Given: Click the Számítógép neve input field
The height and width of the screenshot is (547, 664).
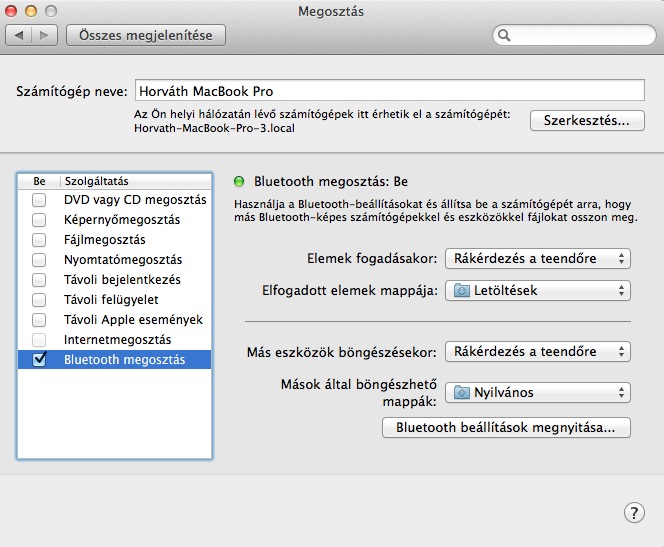Looking at the screenshot, I should click(x=390, y=91).
